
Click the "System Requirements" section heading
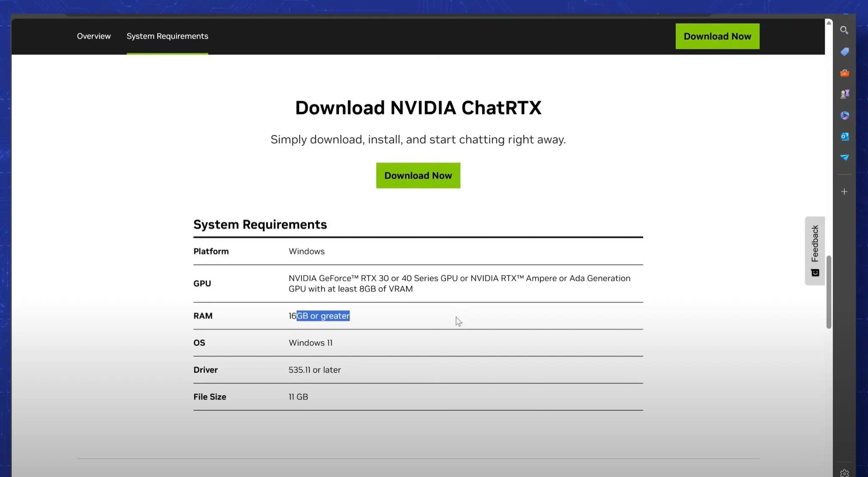pos(260,224)
